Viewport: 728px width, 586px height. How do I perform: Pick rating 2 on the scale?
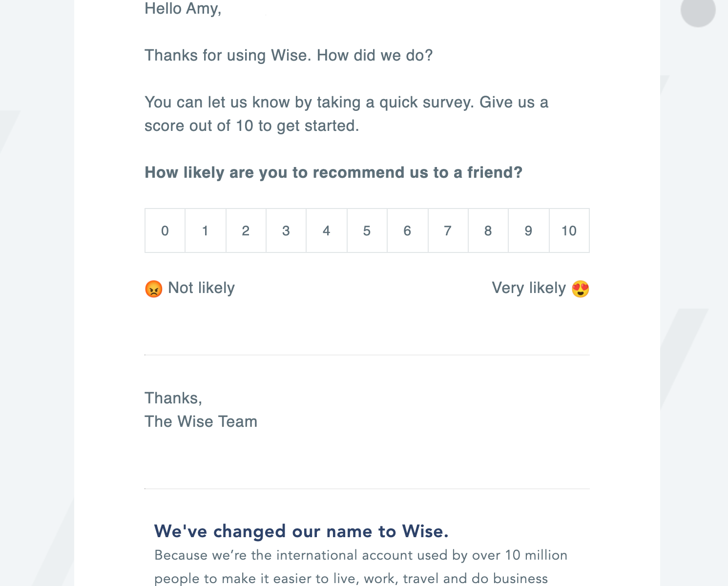pyautogui.click(x=246, y=230)
